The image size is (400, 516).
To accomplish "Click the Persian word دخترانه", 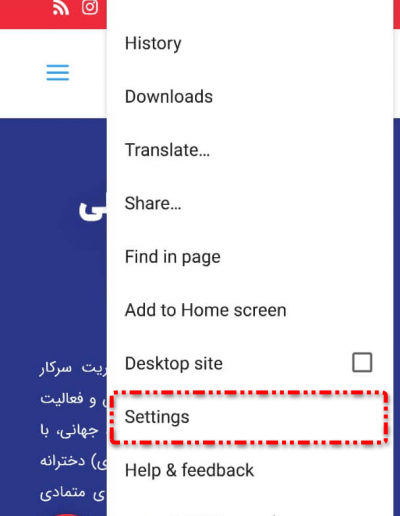I will coord(63,461).
